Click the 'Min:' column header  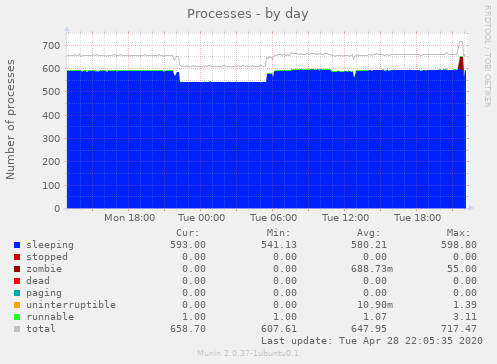(x=278, y=233)
